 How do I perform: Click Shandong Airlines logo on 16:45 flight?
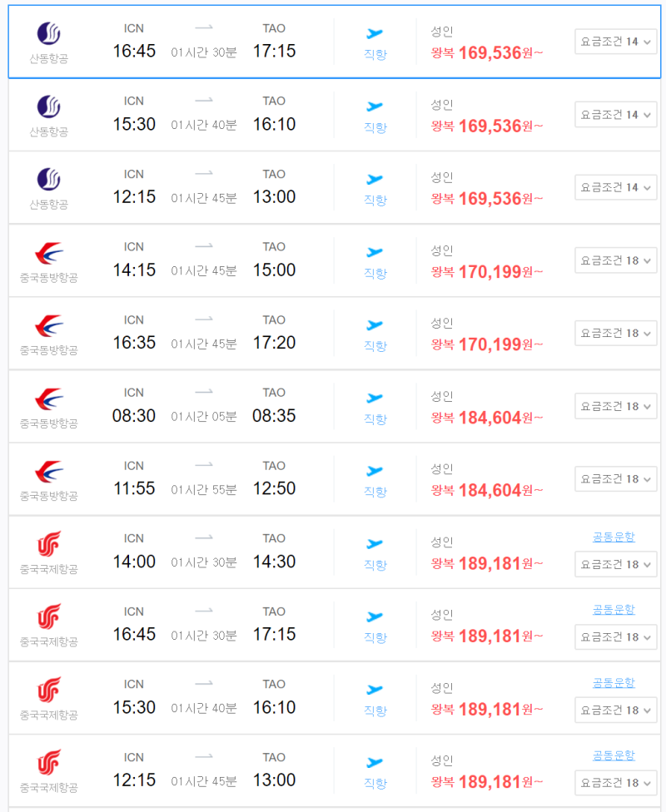49,33
